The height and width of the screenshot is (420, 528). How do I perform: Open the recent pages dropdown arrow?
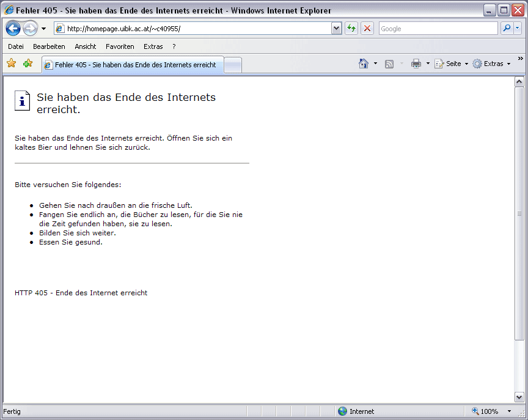click(44, 29)
